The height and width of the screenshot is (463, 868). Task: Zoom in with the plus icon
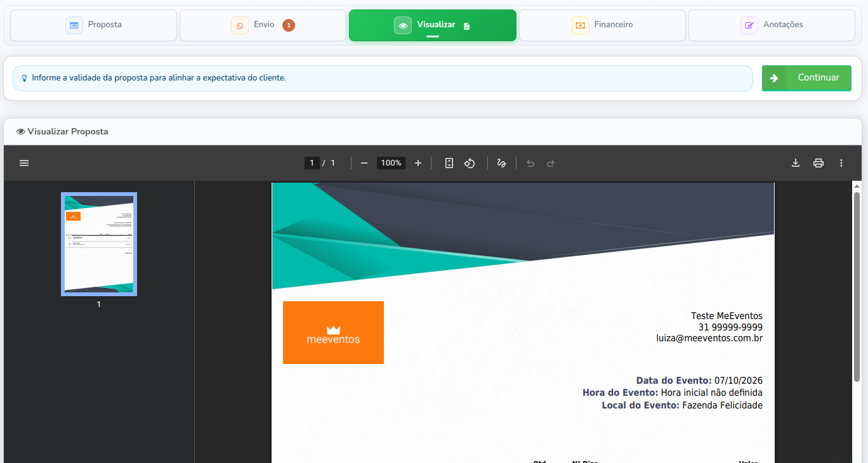pos(418,163)
